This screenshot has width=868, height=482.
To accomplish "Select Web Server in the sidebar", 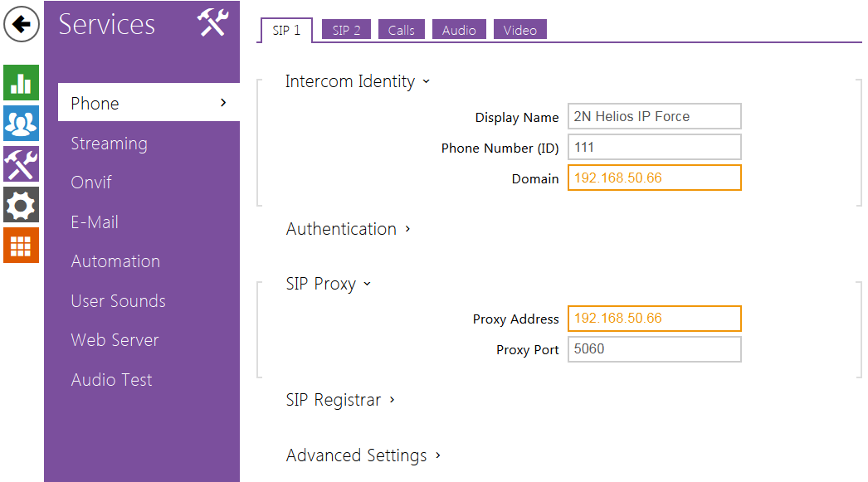I will click(115, 340).
